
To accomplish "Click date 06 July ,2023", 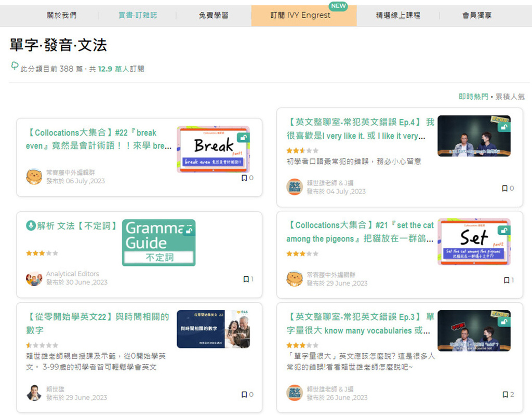I will 85,181.
